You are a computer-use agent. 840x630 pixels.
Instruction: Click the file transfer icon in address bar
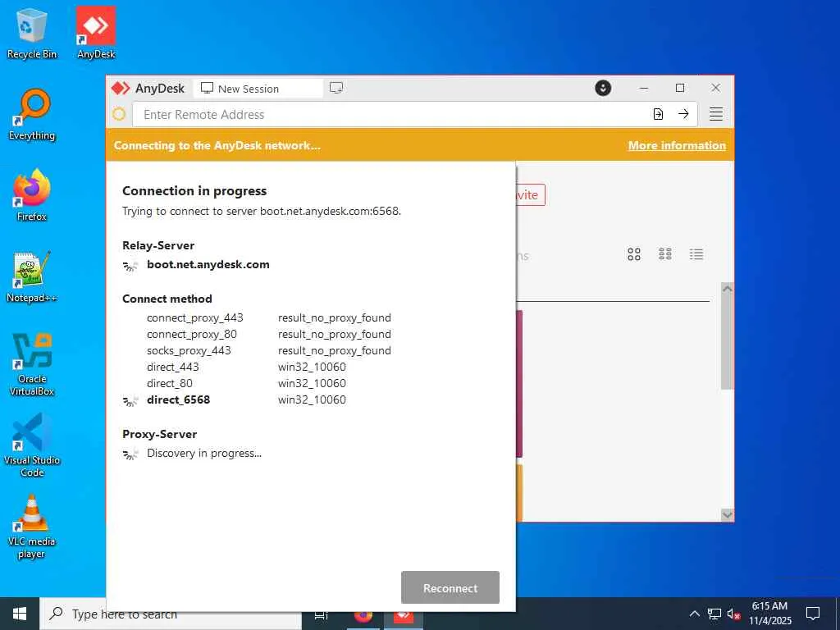659,114
